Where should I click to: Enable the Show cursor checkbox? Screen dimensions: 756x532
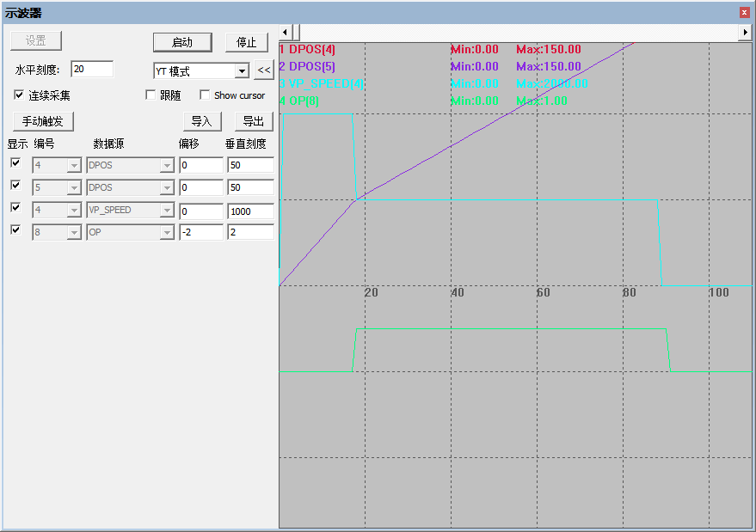tap(205, 95)
